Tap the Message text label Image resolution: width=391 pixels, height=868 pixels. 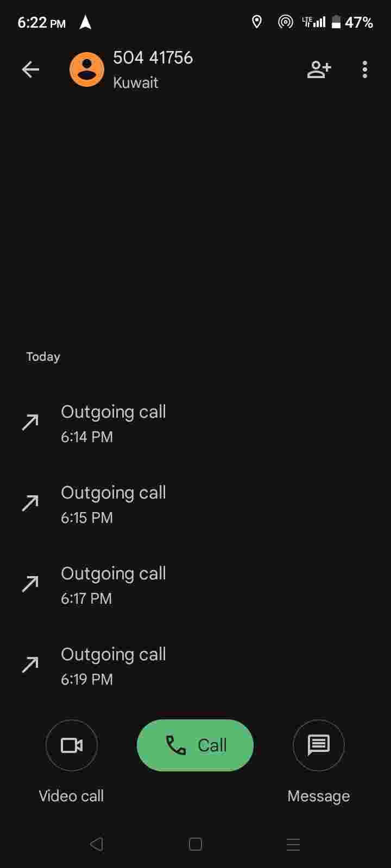(319, 796)
